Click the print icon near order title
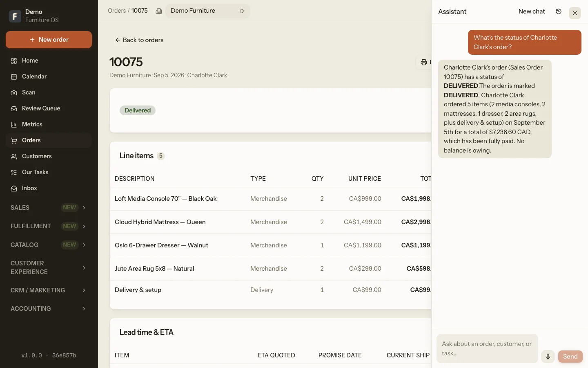588x368 pixels. (424, 62)
